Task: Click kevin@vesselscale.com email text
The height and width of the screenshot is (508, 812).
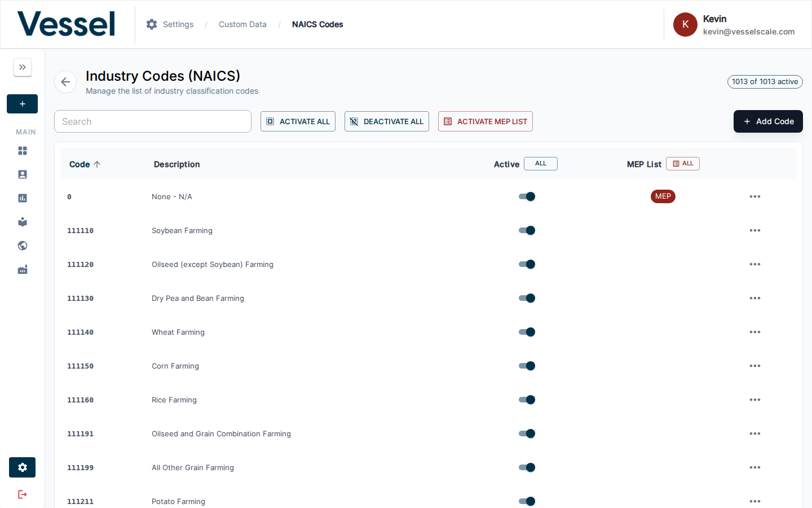Action: [749, 32]
